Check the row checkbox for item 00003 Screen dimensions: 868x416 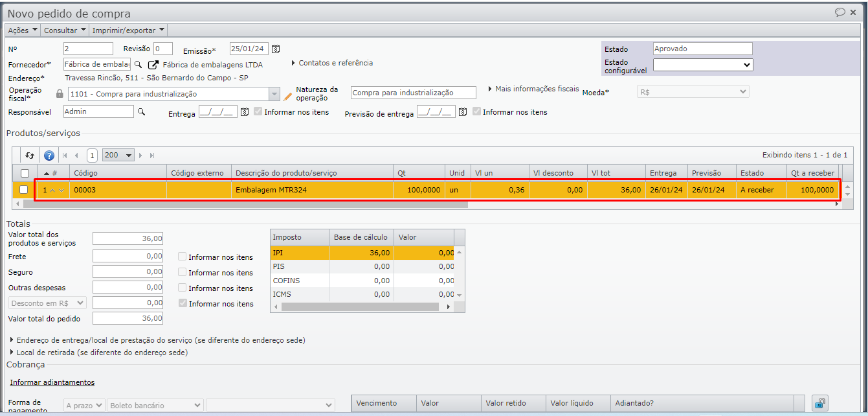tap(24, 190)
